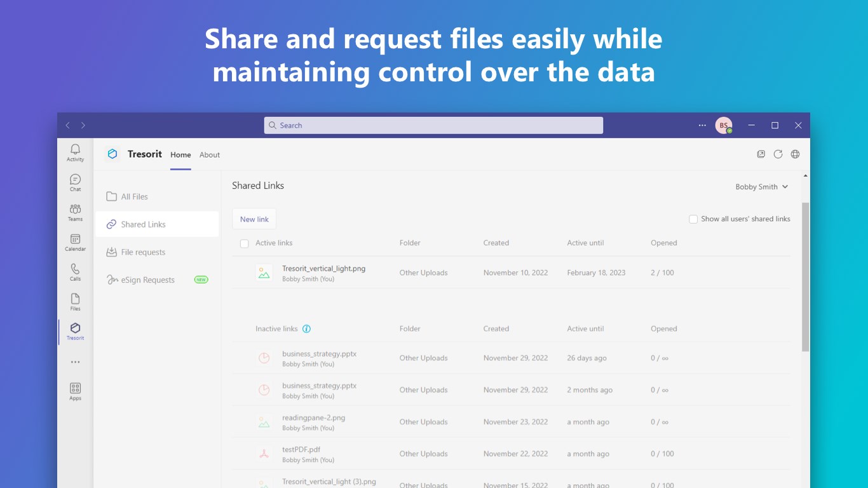The width and height of the screenshot is (868, 488).
Task: Click the Opened header of Active links
Action: (664, 243)
